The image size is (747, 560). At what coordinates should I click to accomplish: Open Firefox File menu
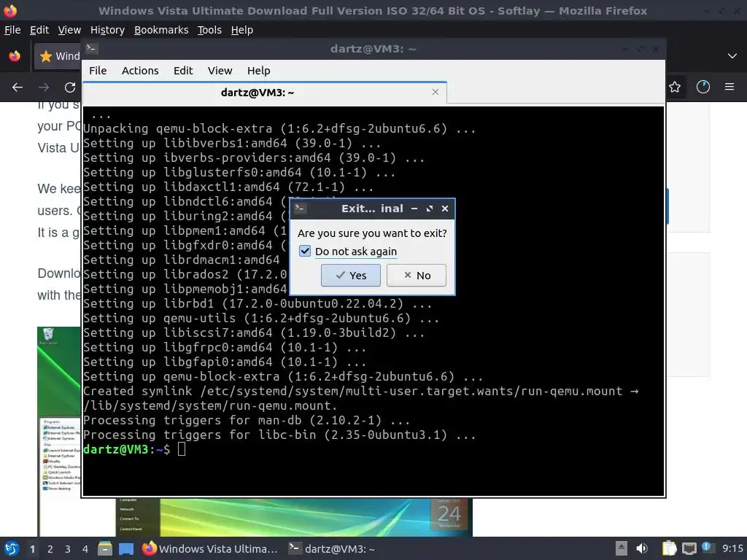point(12,30)
